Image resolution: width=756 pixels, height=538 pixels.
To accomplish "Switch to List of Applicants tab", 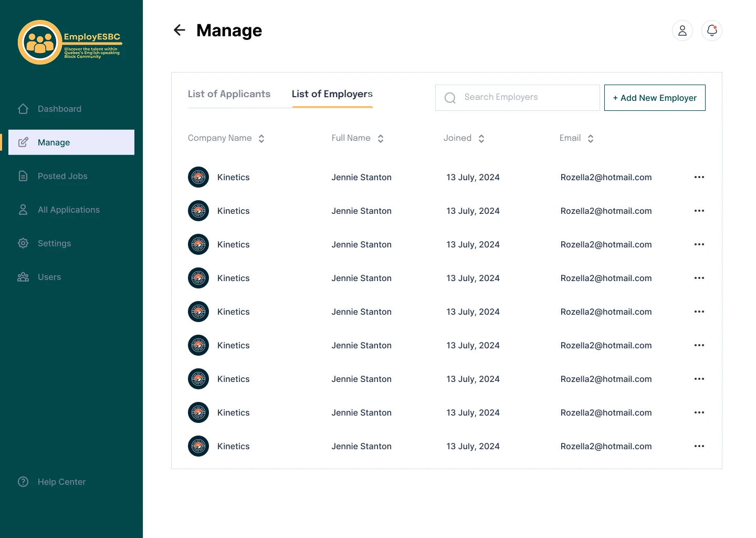I will [229, 94].
